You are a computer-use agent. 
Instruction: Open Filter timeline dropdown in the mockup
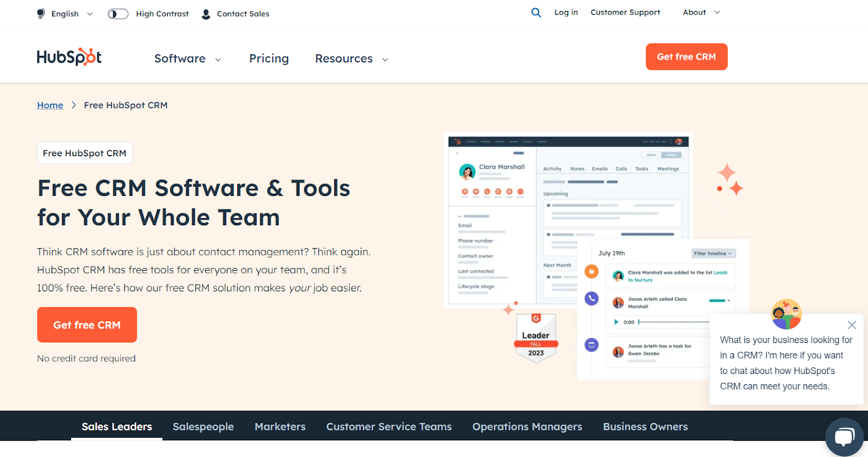click(x=713, y=253)
